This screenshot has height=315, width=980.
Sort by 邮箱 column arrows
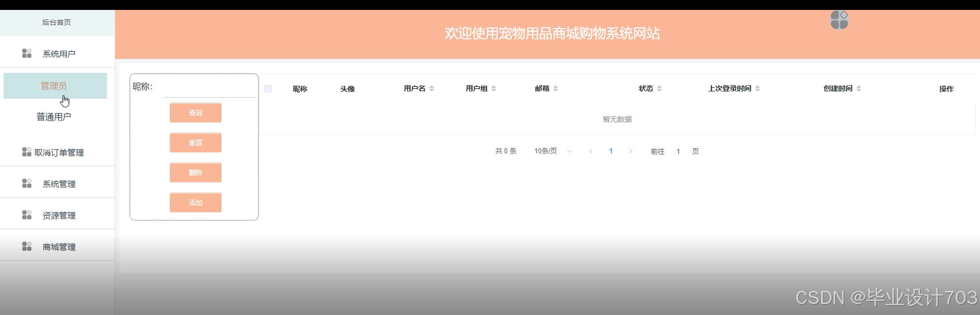(556, 89)
